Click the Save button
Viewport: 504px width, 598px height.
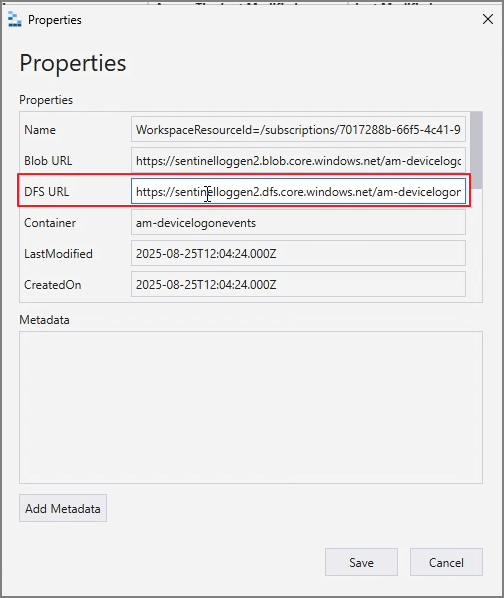(361, 562)
